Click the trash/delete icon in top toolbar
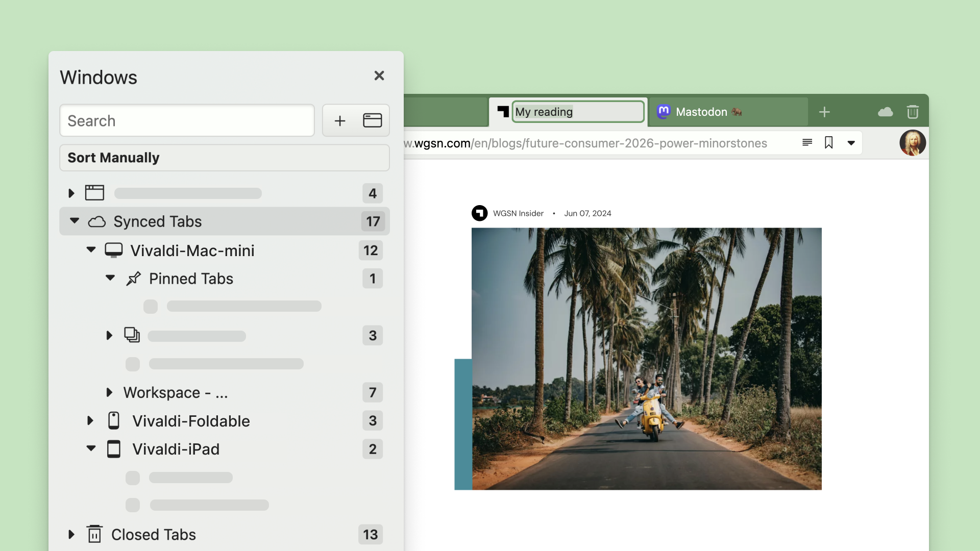980x551 pixels. point(913,112)
